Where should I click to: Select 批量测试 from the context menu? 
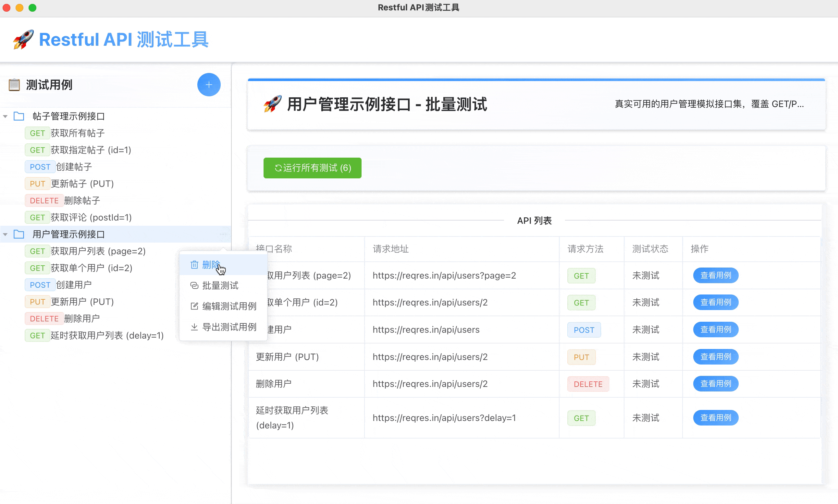coord(220,286)
